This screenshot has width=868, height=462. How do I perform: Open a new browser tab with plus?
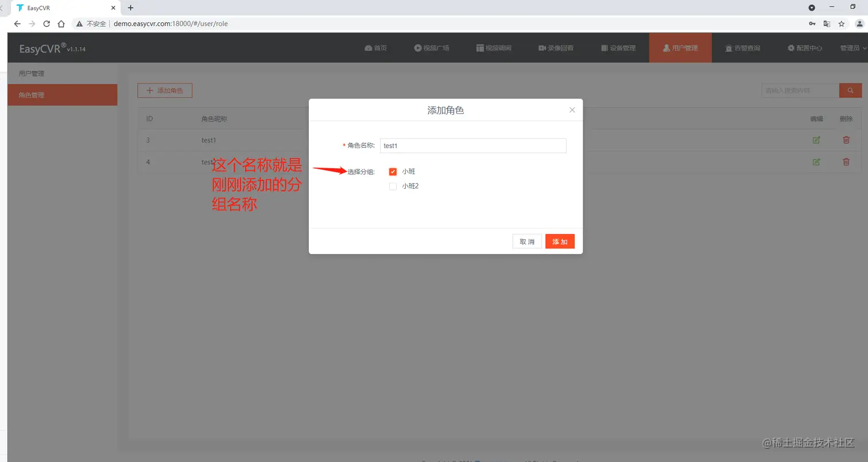[131, 8]
